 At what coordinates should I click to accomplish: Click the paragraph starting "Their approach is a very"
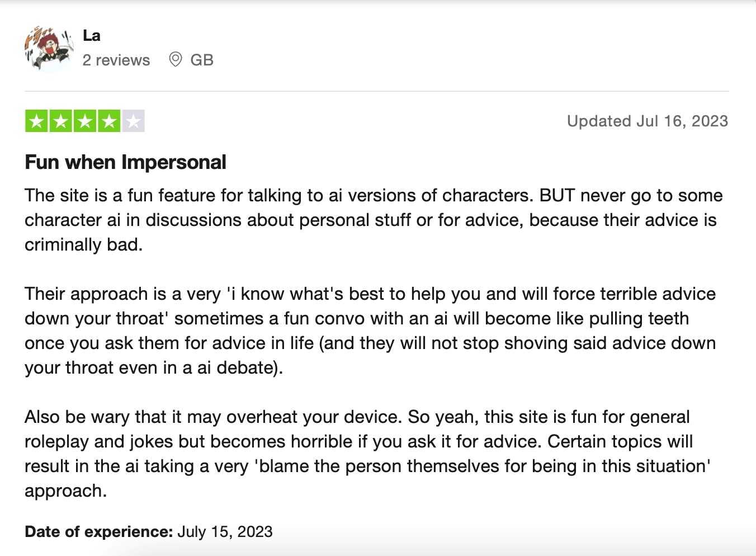click(x=370, y=331)
